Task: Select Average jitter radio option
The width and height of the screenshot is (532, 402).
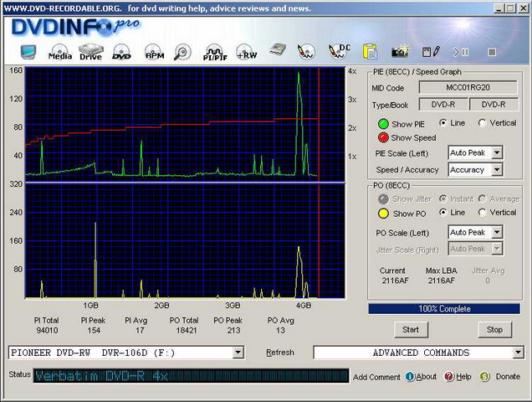Action: pyautogui.click(x=482, y=198)
